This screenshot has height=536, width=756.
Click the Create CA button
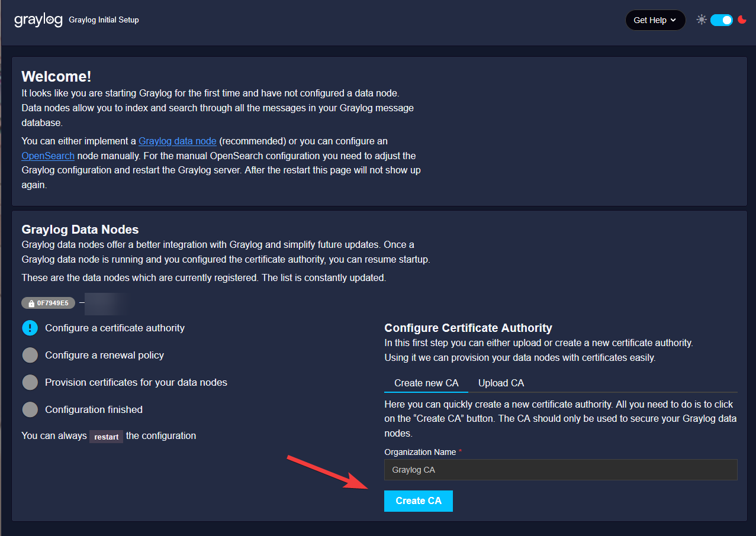pyautogui.click(x=419, y=501)
